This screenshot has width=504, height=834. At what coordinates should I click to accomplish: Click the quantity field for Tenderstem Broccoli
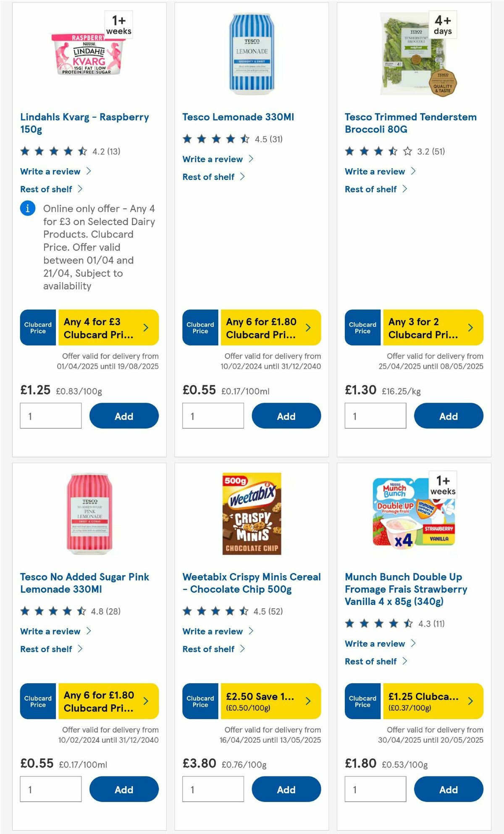tap(375, 416)
